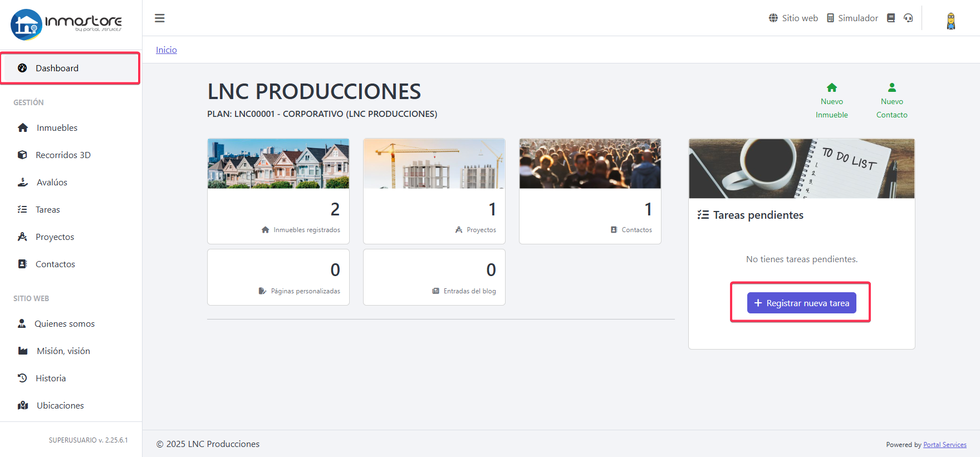Image resolution: width=980 pixels, height=457 pixels.
Task: Click the Páginas personalizadas count card
Action: (x=278, y=277)
